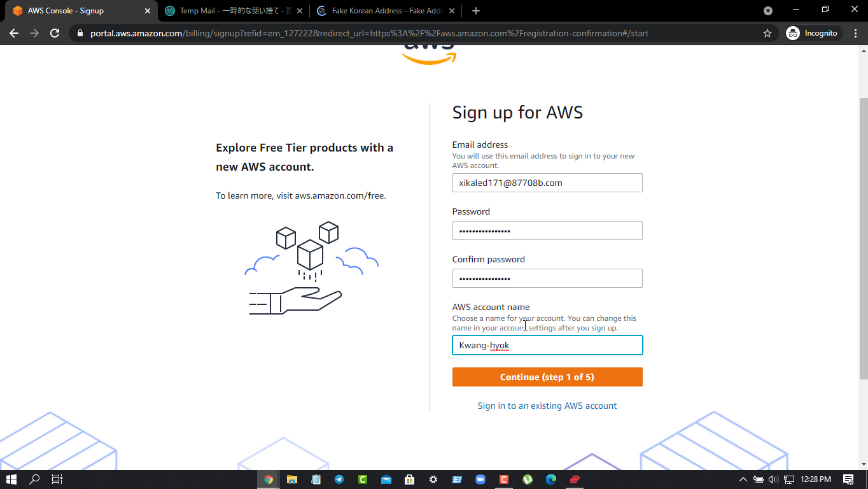Click into the Confirm password field
The image size is (868, 489).
547,278
